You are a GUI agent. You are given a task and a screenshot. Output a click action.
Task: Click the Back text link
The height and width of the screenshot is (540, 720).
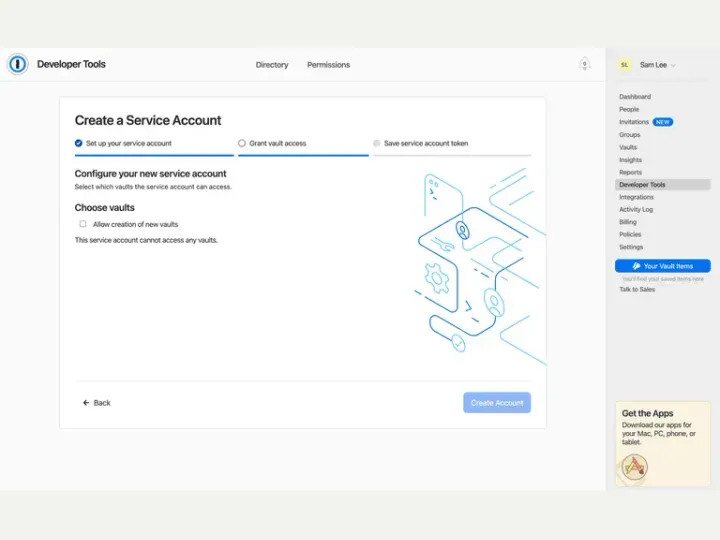(102, 403)
